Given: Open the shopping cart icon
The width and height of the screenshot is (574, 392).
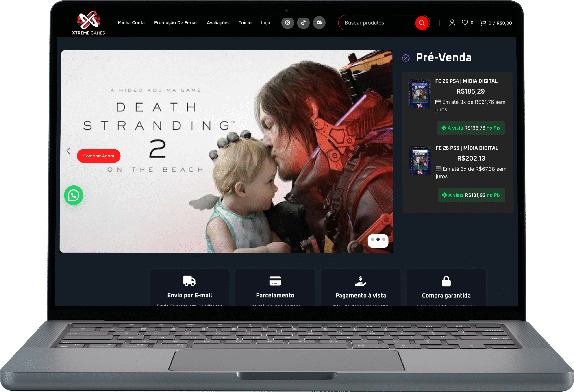Looking at the screenshot, I should click(483, 23).
